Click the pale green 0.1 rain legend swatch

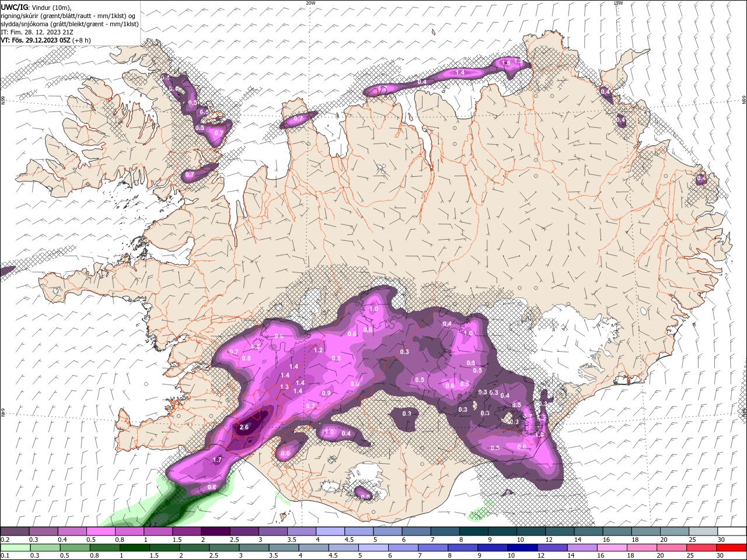tap(15, 548)
